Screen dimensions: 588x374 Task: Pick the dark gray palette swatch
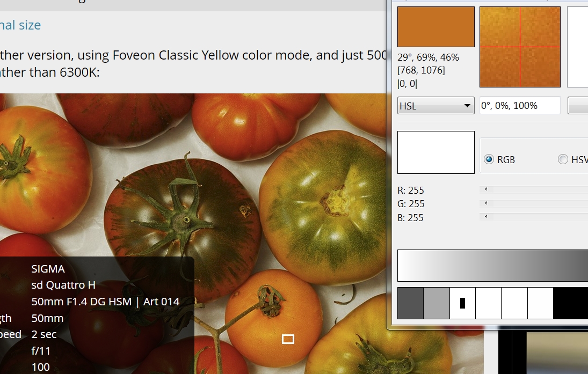410,303
